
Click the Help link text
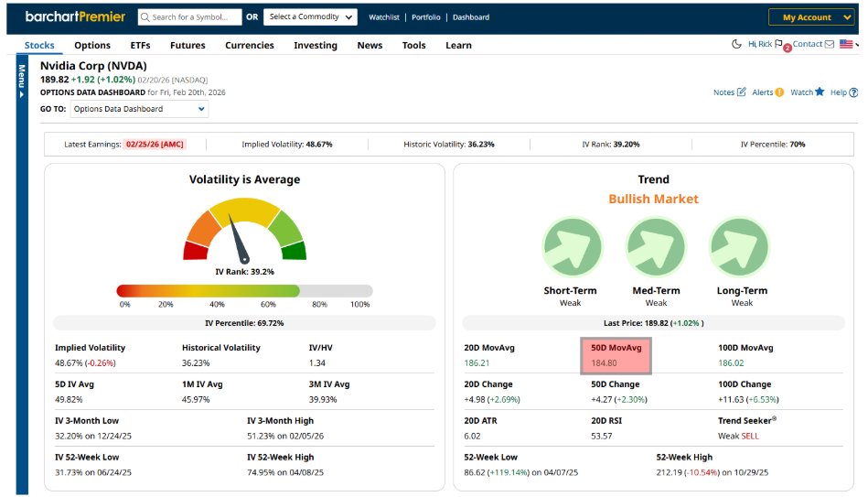pyautogui.click(x=839, y=92)
